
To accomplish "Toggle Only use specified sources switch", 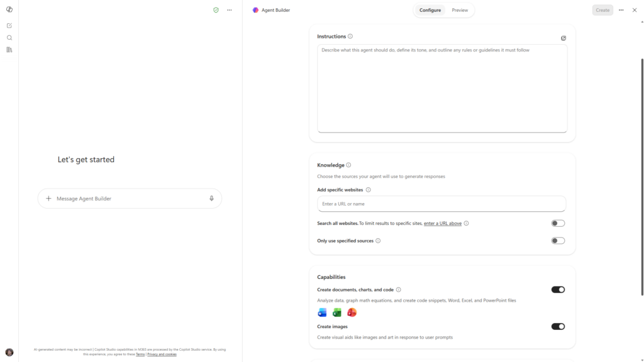I will (558, 241).
